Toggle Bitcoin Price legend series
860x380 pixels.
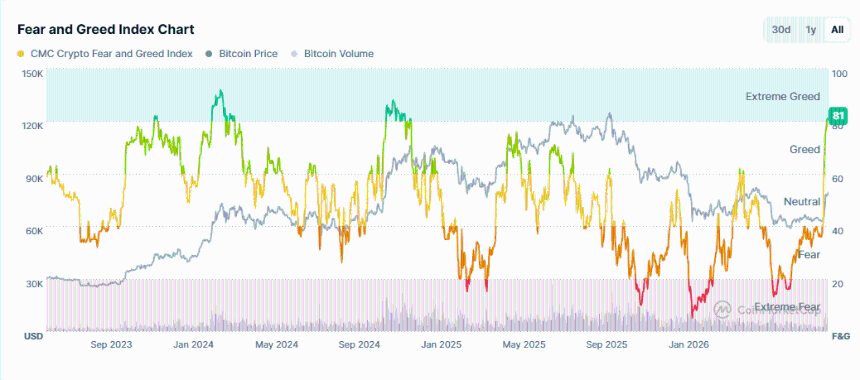point(241,54)
